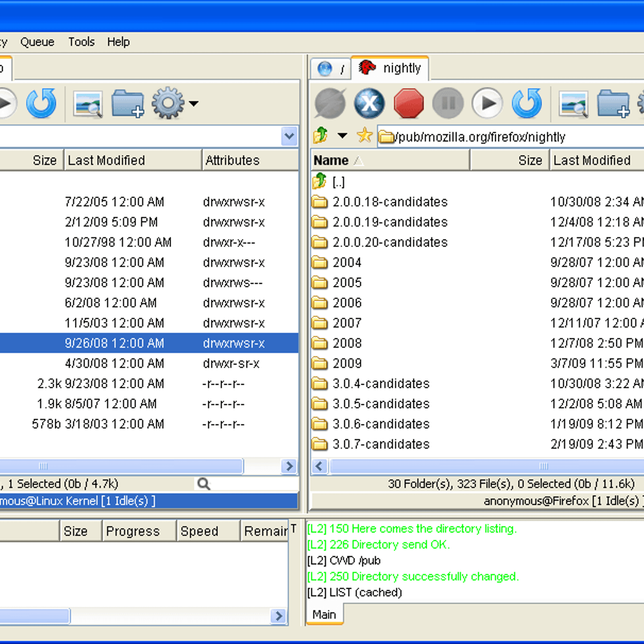Click the Linux Kernel connection status bar
The image size is (644, 644).
(x=149, y=501)
